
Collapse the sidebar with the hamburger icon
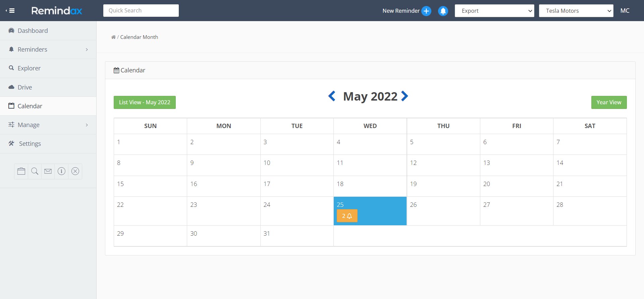coord(10,11)
